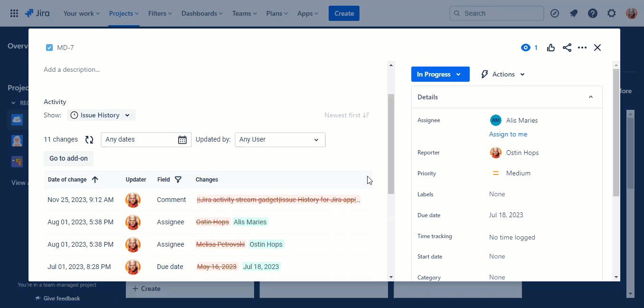Click the Field filter funnel icon
This screenshot has height=308, width=644.
[178, 180]
